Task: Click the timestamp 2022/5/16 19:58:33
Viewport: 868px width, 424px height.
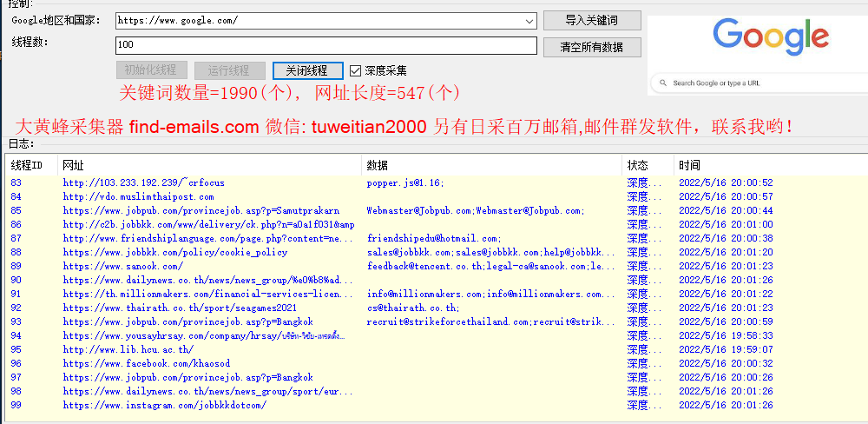Action: click(726, 335)
